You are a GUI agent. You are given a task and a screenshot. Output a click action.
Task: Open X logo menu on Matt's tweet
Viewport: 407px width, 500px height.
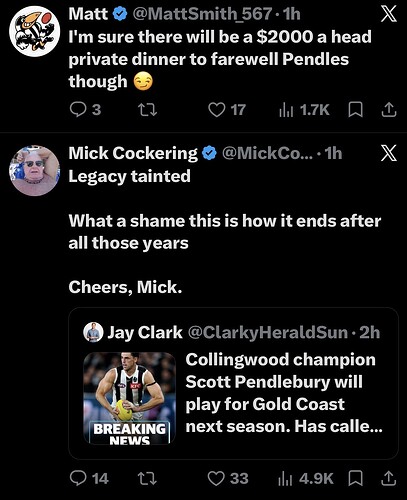[x=389, y=14]
